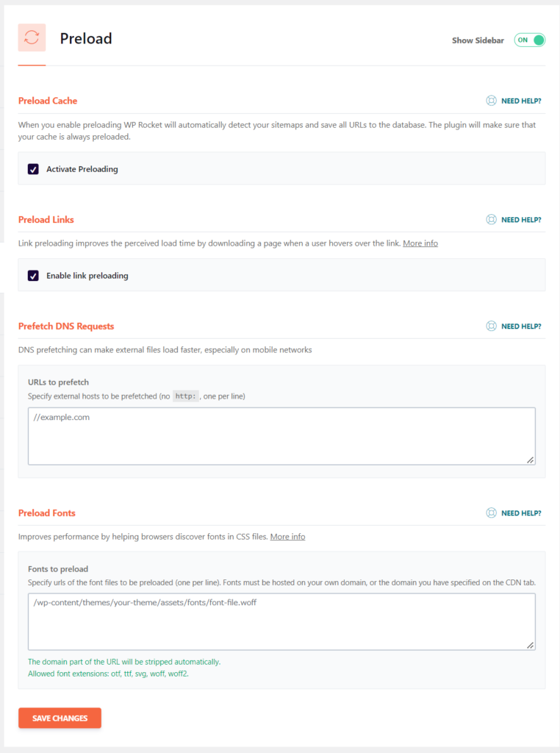Click help lifebuoy icon for Prefetch DNS Requests
Screen dimensions: 560x753
pyautogui.click(x=492, y=326)
